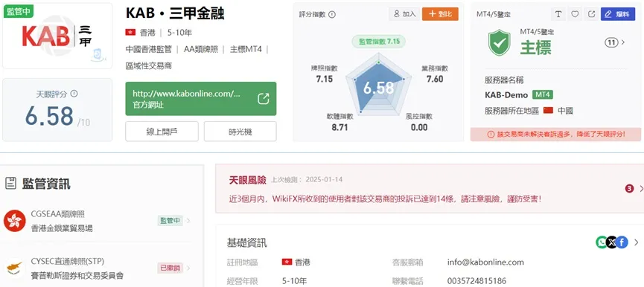
Task: Click the 主標 verification text
Action: click(x=535, y=47)
